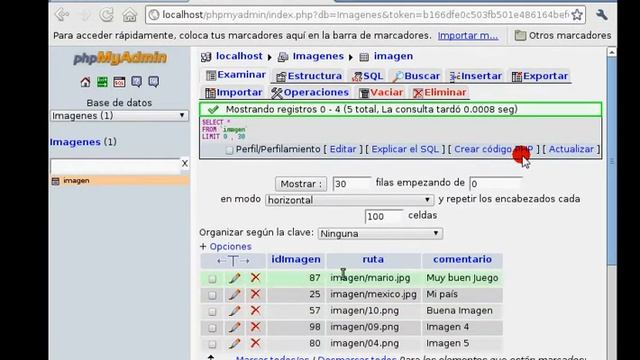Click the Eliminar tab
Viewport: 640px width, 360px height.
click(x=440, y=93)
